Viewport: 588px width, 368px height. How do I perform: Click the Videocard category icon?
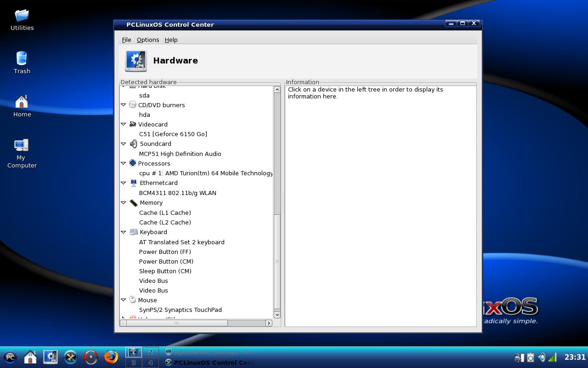[x=133, y=124]
